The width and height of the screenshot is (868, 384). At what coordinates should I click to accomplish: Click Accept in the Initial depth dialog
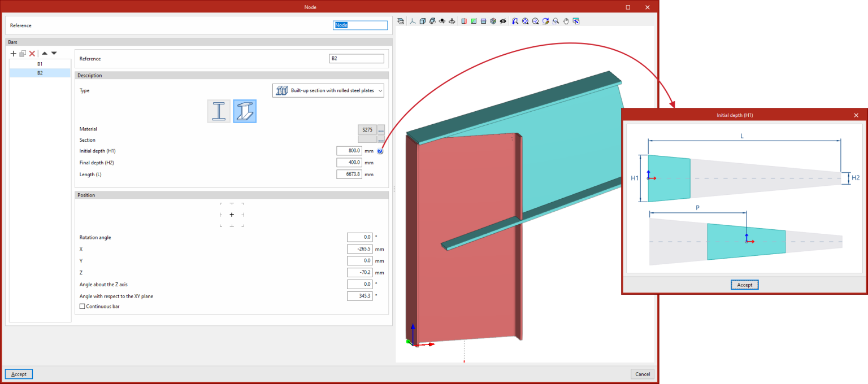tap(744, 285)
